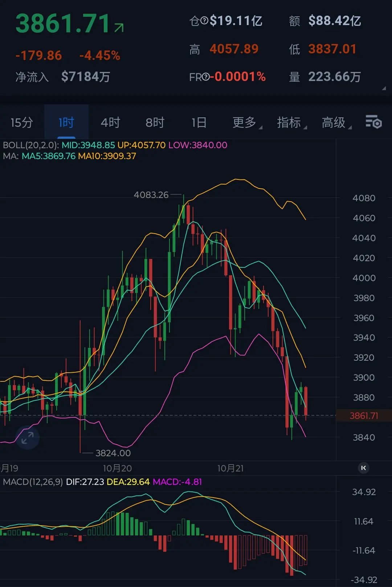
Task: Select the 1时 timeframe tab
Action: [x=66, y=122]
